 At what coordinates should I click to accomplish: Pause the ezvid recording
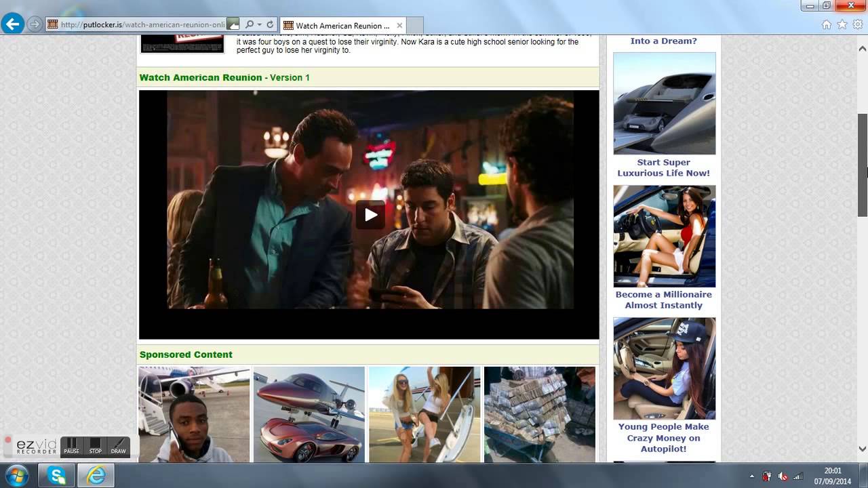(x=71, y=446)
